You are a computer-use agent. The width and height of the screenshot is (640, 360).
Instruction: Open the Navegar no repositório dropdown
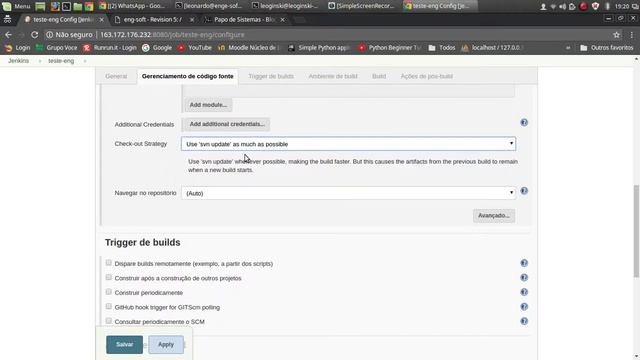pyautogui.click(x=349, y=193)
